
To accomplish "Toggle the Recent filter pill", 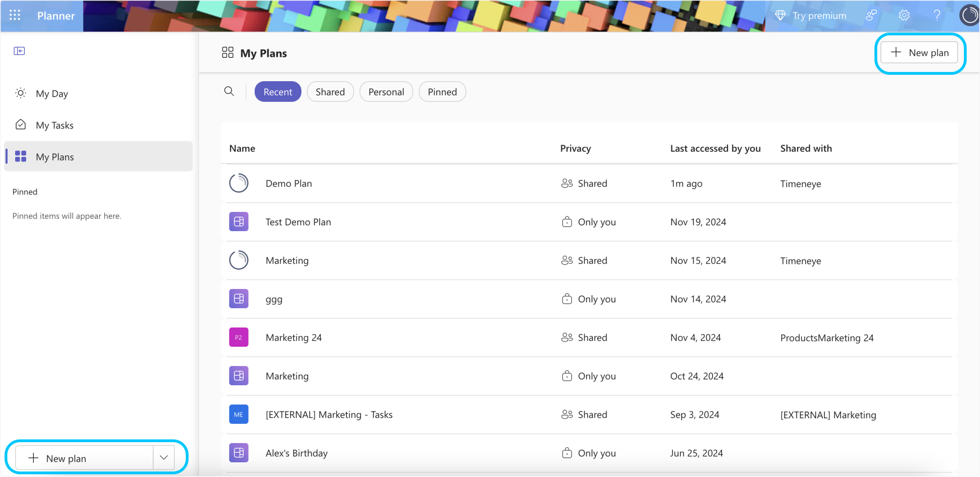I will point(278,92).
